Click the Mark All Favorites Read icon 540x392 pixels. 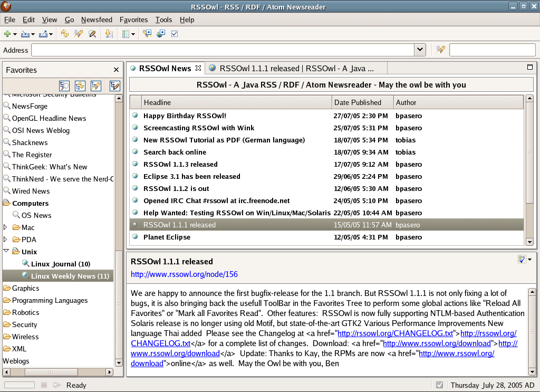pos(96,86)
